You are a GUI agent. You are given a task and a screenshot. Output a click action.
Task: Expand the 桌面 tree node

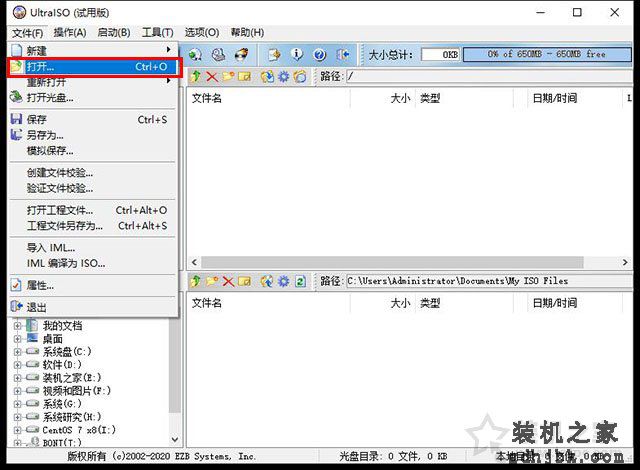click(18, 339)
